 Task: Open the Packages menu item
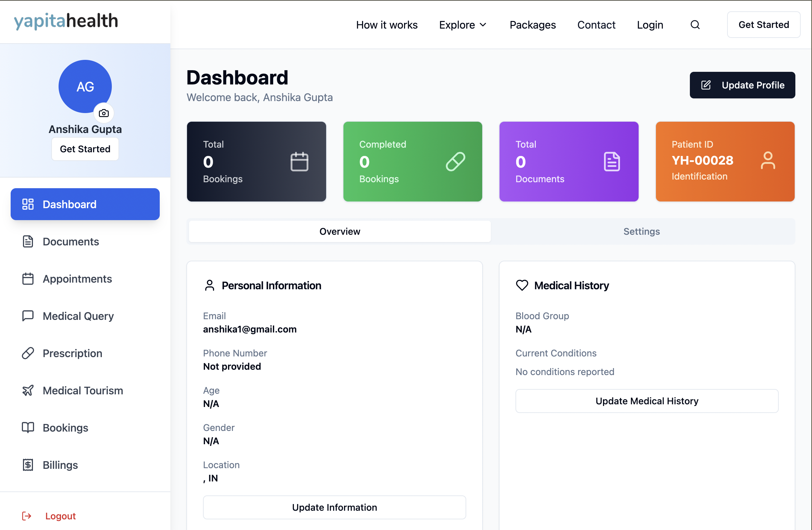pos(532,25)
